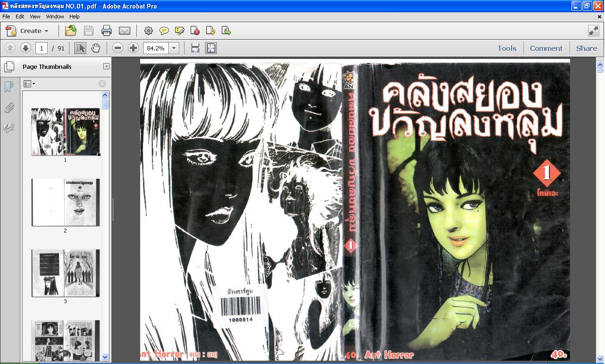Viewport: 605px width, 364px height.
Task: Open the File menu
Action: (x=6, y=17)
